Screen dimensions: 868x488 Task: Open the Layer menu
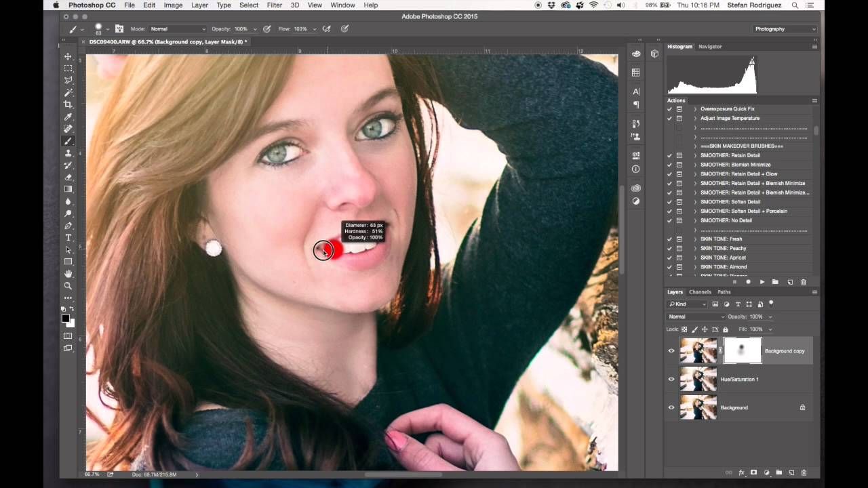point(199,5)
